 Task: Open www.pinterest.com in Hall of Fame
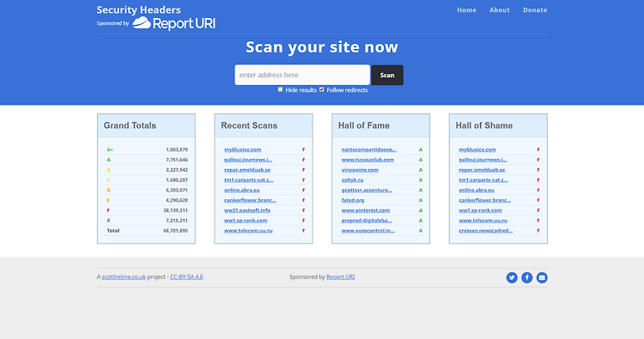pyautogui.click(x=366, y=210)
